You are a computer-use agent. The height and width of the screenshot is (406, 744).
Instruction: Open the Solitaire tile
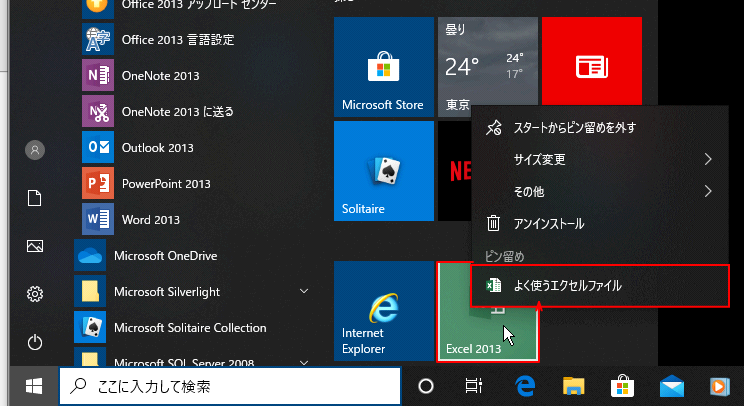(x=384, y=171)
